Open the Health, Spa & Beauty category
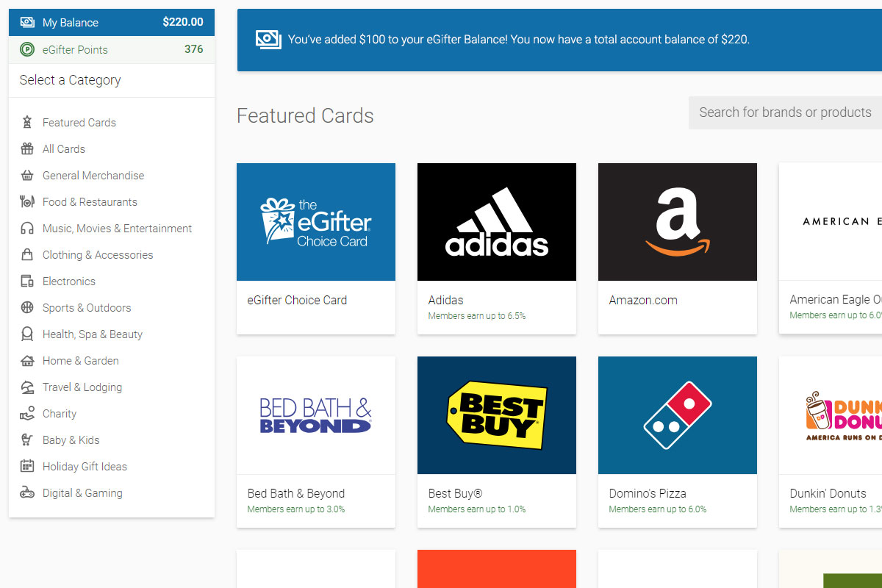 click(93, 334)
